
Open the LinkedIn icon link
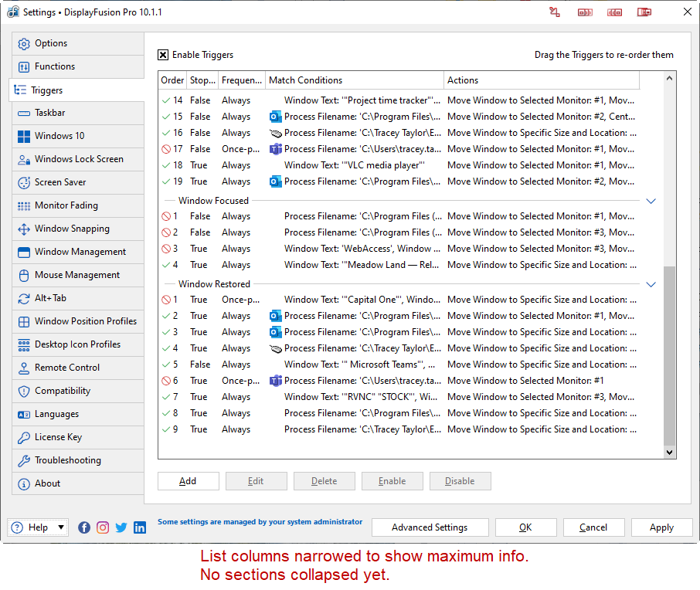140,527
